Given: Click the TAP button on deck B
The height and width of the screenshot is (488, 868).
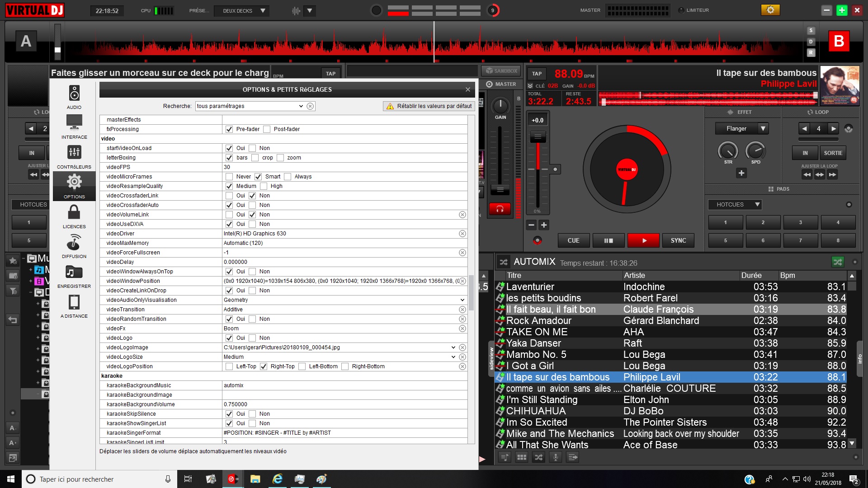Looking at the screenshot, I should click(x=537, y=74).
